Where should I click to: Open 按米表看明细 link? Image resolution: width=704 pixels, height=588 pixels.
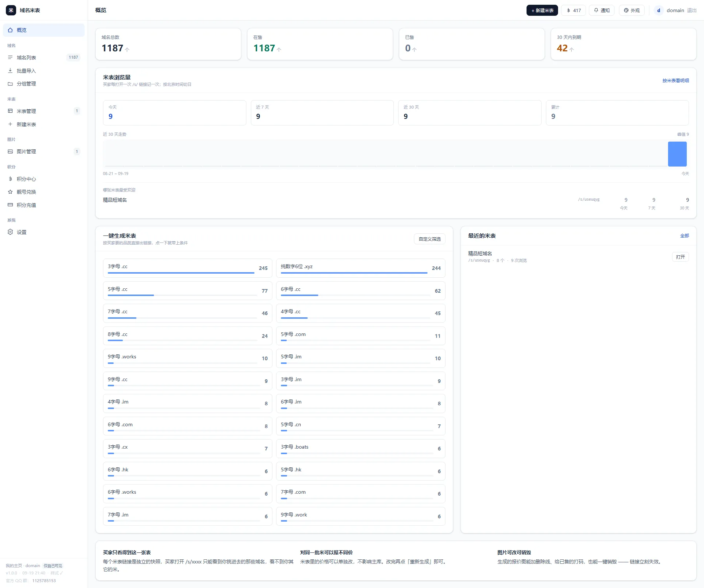tap(675, 81)
